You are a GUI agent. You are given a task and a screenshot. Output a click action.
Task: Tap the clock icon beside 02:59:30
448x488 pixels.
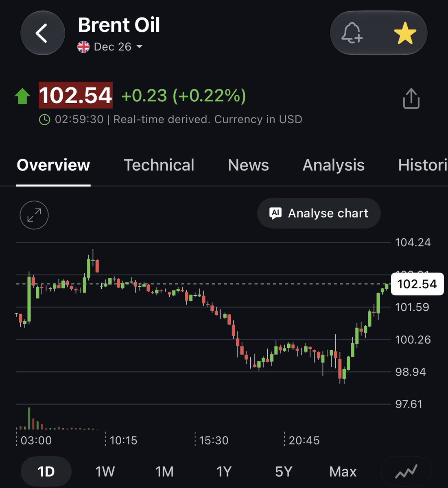pos(44,120)
